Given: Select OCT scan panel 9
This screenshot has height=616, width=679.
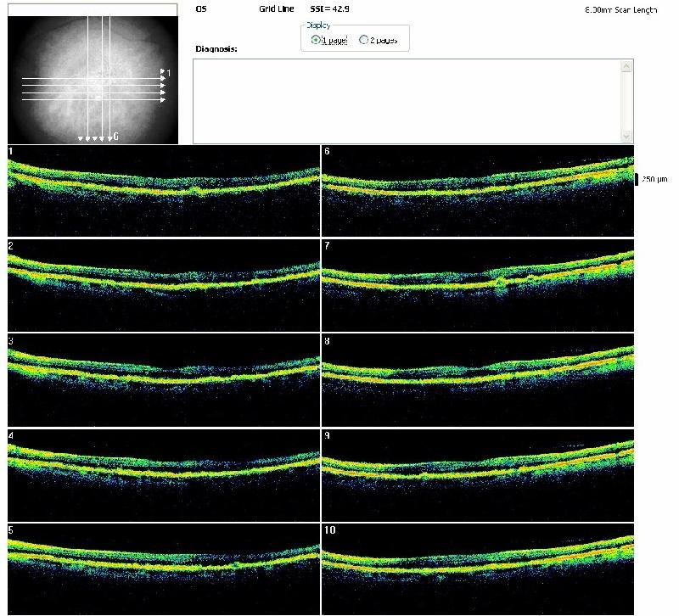Looking at the screenshot, I should point(478,474).
